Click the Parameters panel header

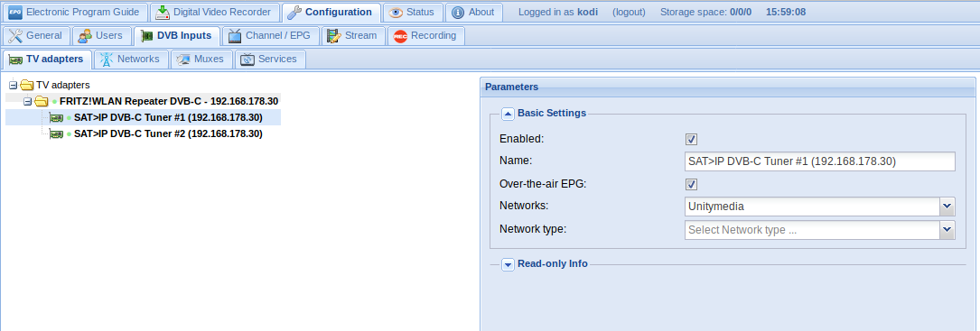727,87
